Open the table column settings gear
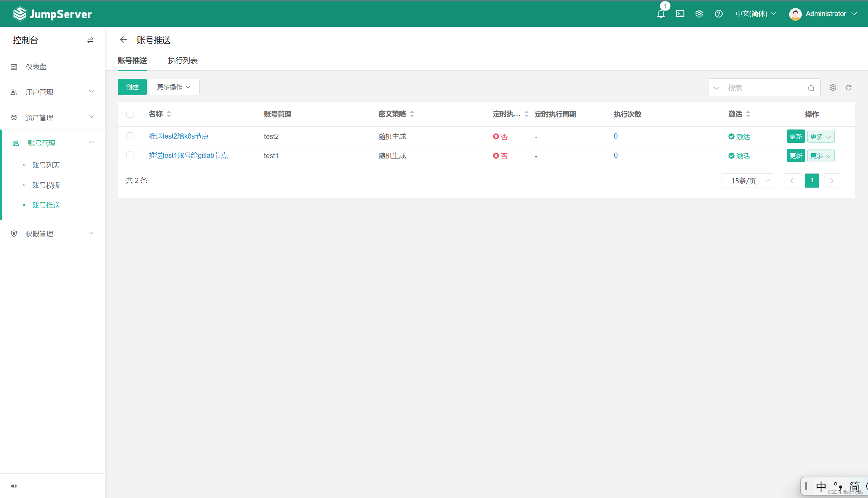 [833, 87]
